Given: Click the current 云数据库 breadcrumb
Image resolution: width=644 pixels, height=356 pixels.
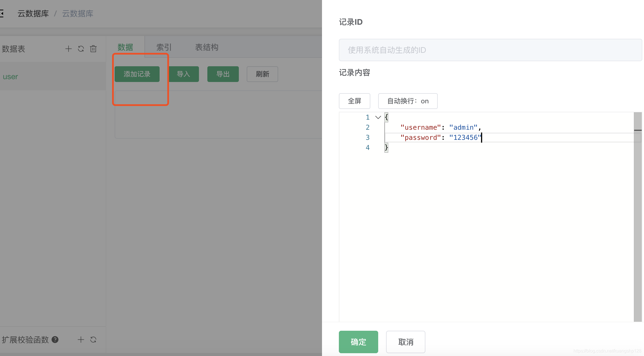Looking at the screenshot, I should point(78,13).
